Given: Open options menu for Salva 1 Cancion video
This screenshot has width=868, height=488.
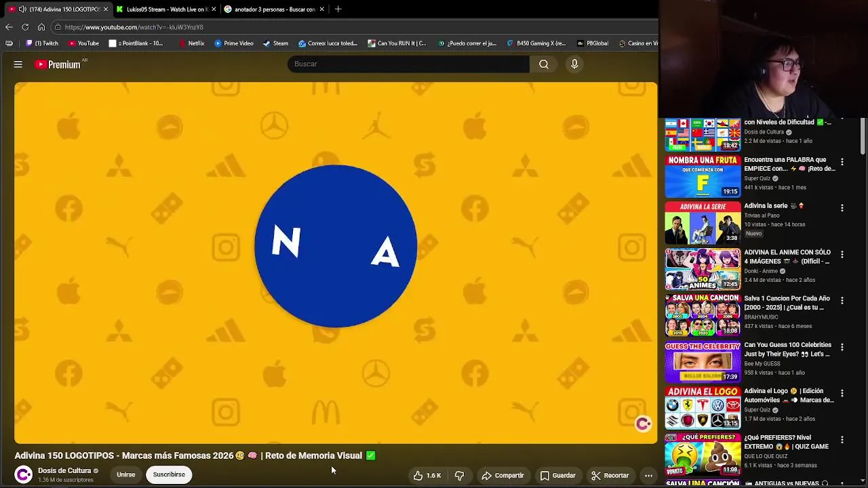Looking at the screenshot, I should tap(842, 301).
